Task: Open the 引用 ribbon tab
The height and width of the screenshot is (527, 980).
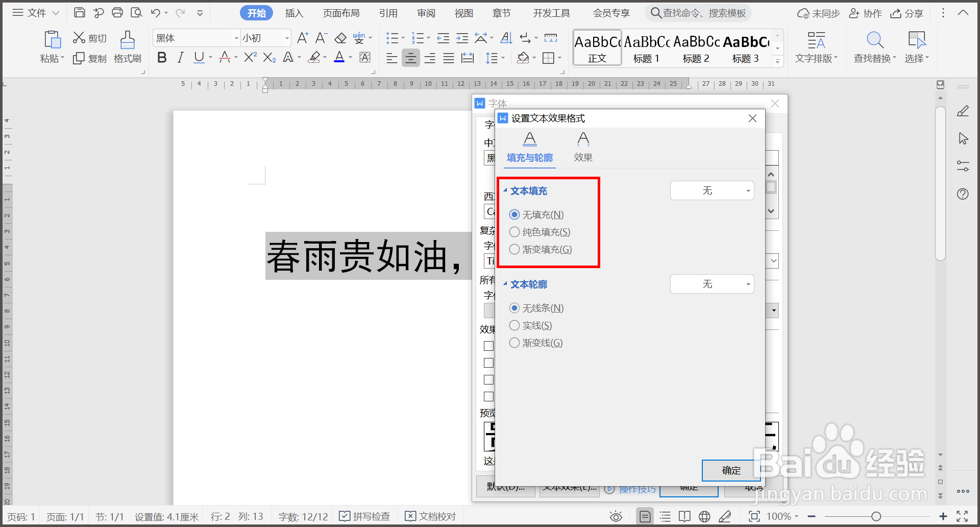Action: [388, 13]
